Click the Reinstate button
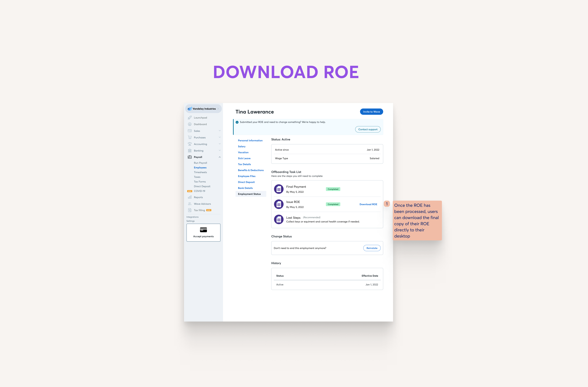 pyautogui.click(x=372, y=248)
